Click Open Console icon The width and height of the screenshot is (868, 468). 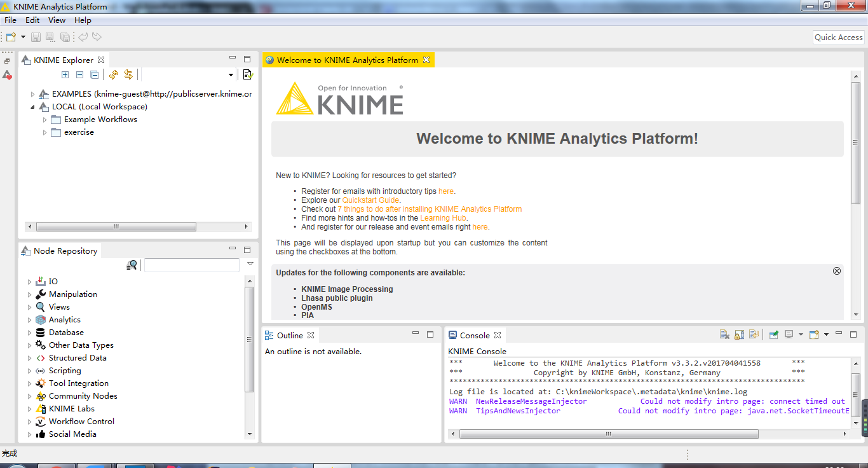click(814, 334)
